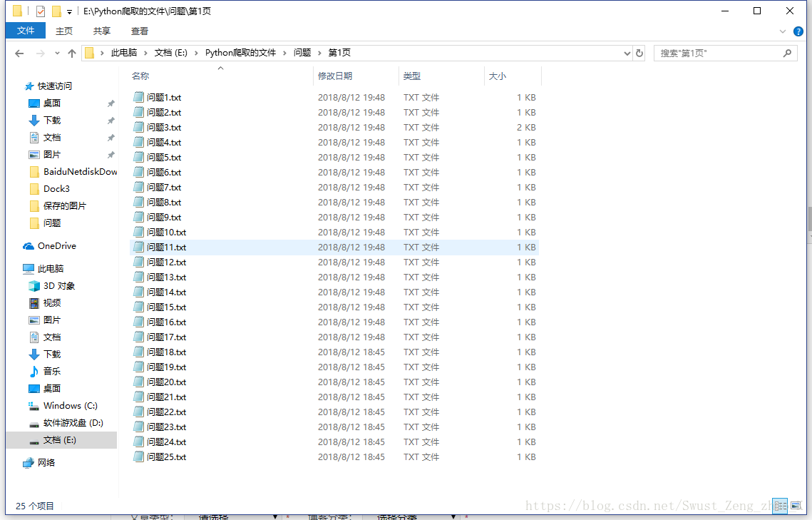Open 3D 对象 in navigation pane

59,286
